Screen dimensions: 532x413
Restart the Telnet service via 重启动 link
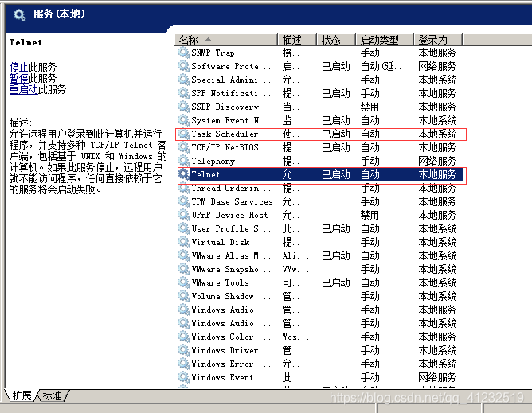24,89
